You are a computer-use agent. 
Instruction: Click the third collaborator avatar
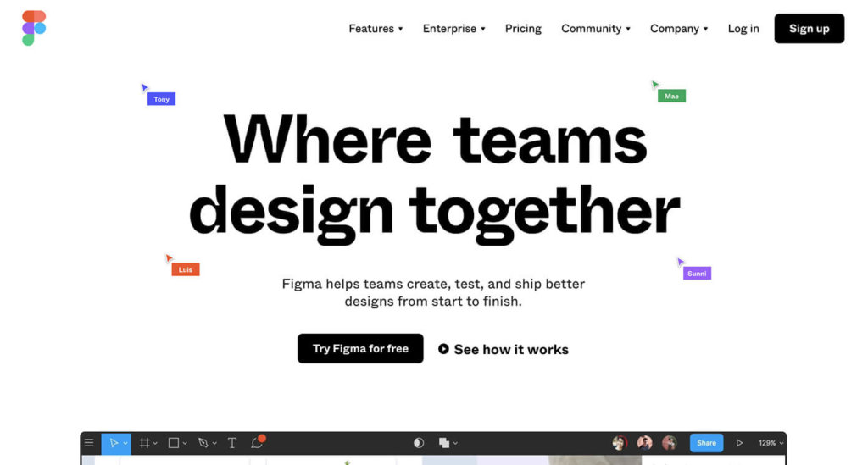(x=670, y=443)
